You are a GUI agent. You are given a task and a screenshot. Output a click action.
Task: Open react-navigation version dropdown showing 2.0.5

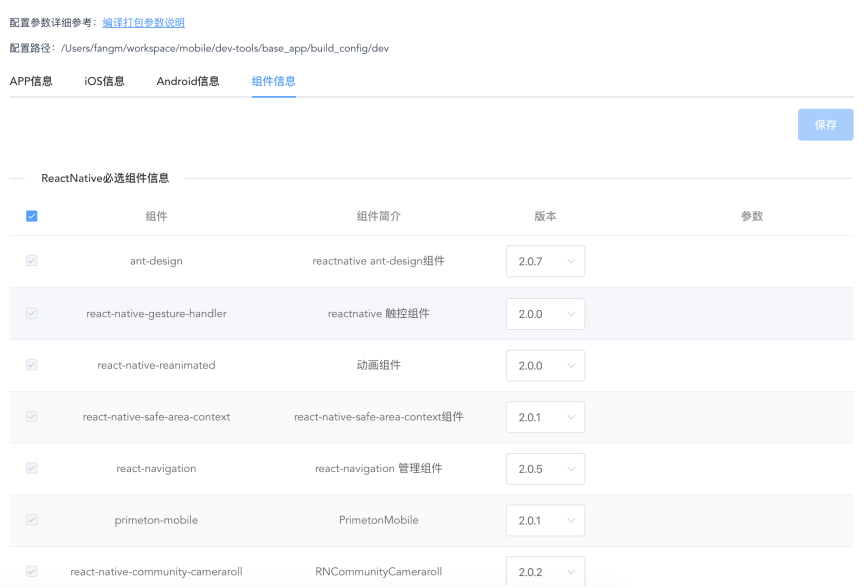(x=545, y=469)
